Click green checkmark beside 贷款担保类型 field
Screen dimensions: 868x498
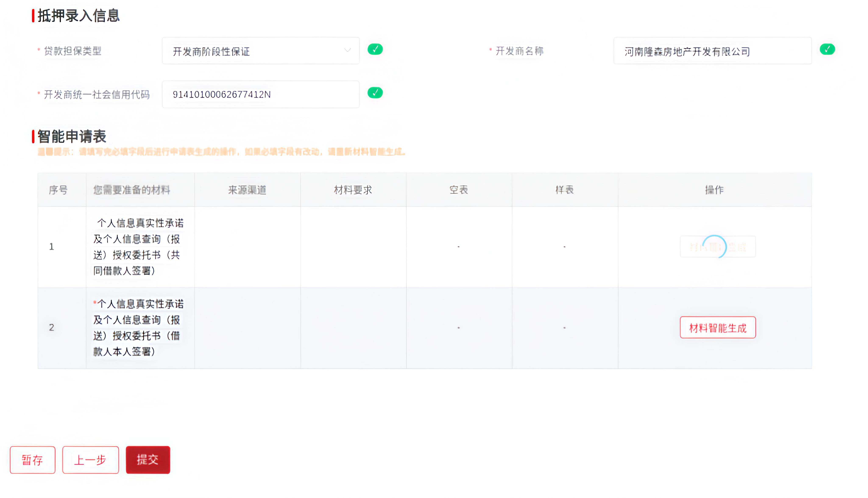[375, 49]
